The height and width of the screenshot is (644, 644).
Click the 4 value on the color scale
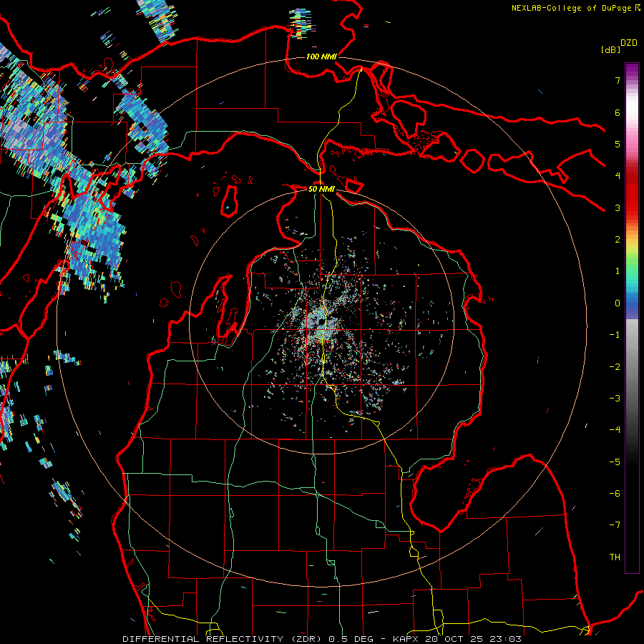click(618, 176)
